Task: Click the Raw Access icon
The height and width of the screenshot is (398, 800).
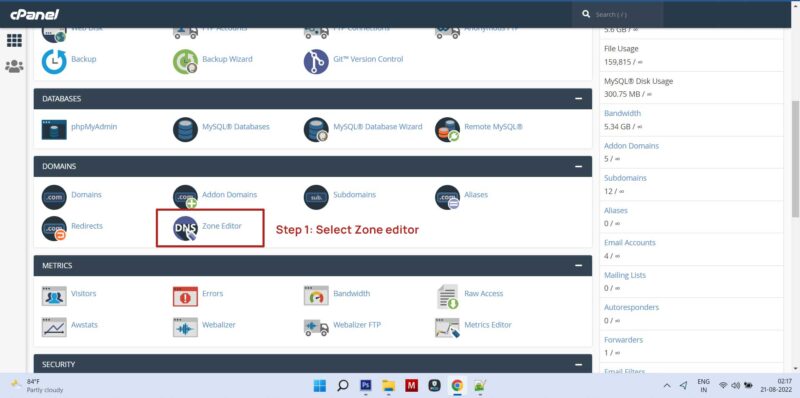Action: coord(447,296)
